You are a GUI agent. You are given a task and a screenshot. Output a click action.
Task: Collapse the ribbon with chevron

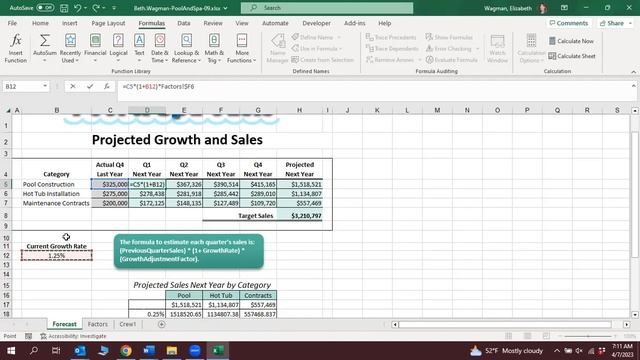point(633,72)
